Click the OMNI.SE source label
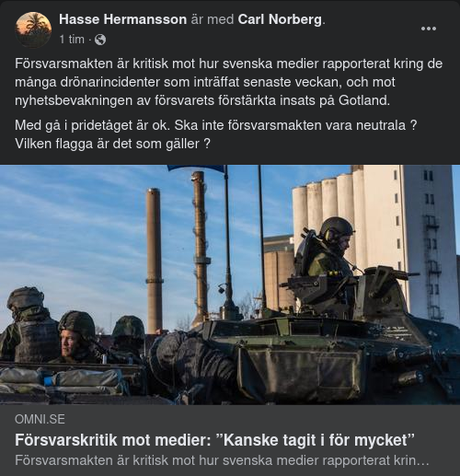The height and width of the screenshot is (476, 460). tap(40, 419)
